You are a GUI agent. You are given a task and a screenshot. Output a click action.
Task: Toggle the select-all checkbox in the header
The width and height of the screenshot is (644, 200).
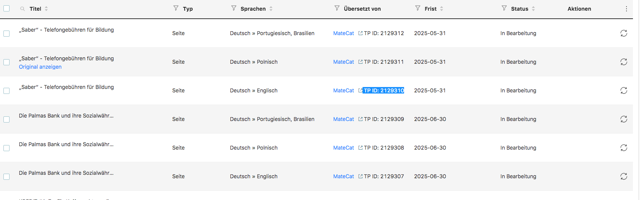pos(6,8)
